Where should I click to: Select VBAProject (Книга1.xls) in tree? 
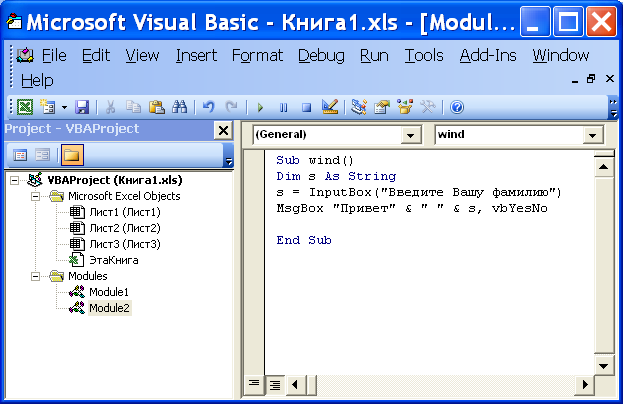coord(115,180)
